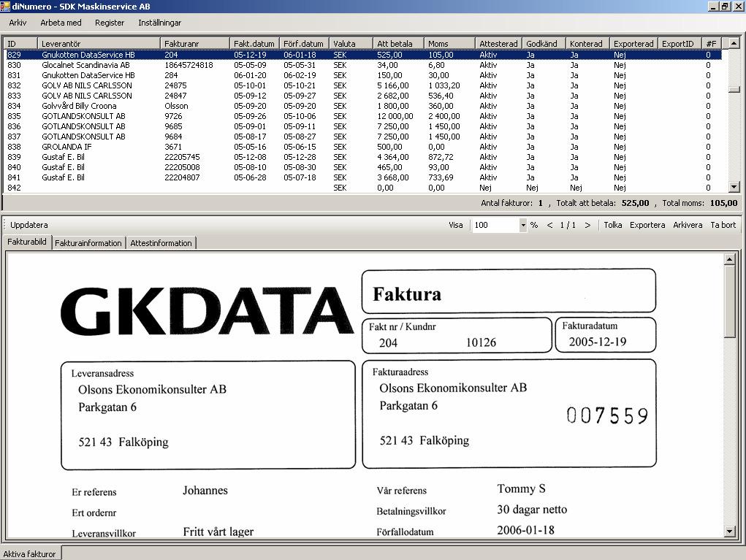
Task: Sort by the Leverantör column header
Action: click(x=99, y=44)
